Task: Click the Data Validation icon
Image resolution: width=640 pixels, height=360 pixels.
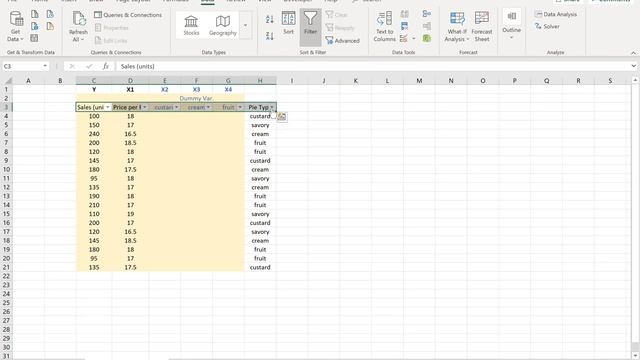Action: click(404, 39)
